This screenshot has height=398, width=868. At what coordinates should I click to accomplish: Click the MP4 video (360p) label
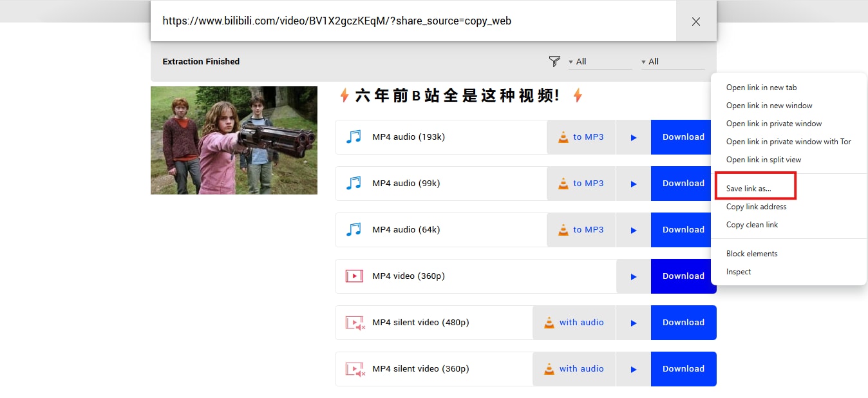(x=409, y=276)
